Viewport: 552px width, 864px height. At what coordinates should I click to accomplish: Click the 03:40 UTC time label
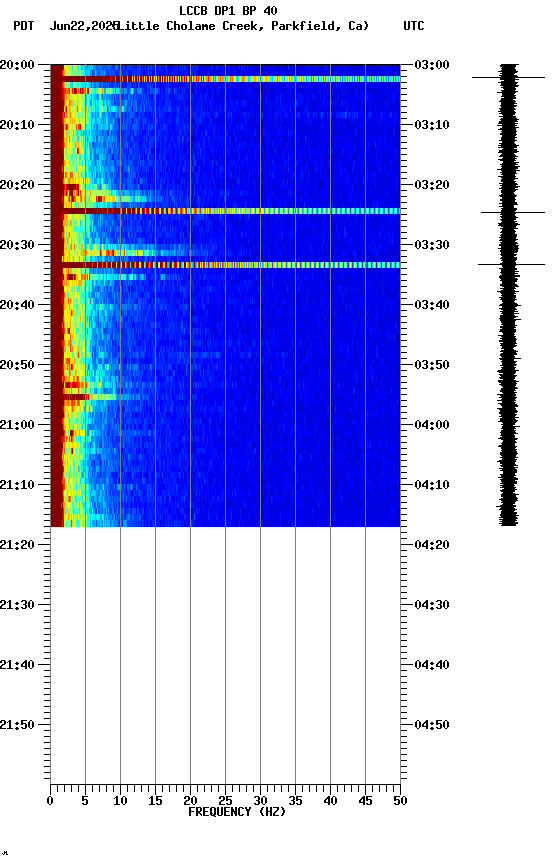point(432,305)
